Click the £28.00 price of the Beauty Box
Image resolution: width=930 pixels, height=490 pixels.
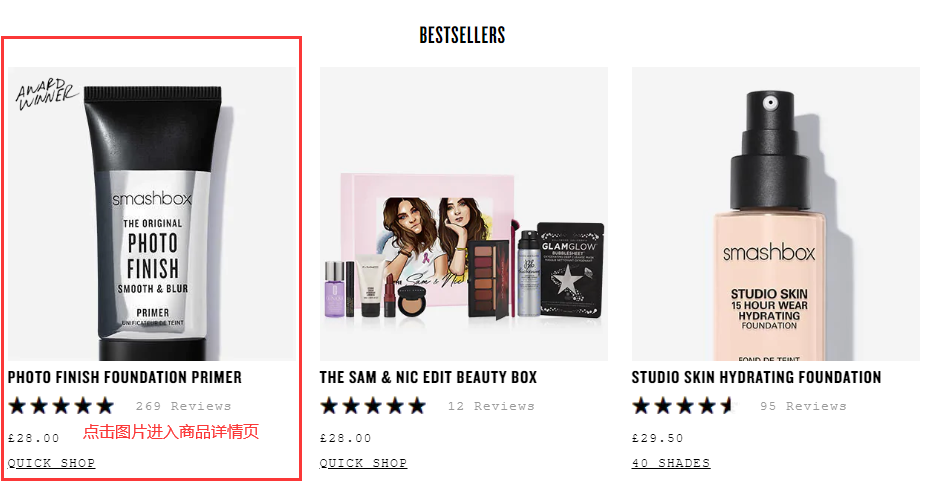(x=346, y=438)
